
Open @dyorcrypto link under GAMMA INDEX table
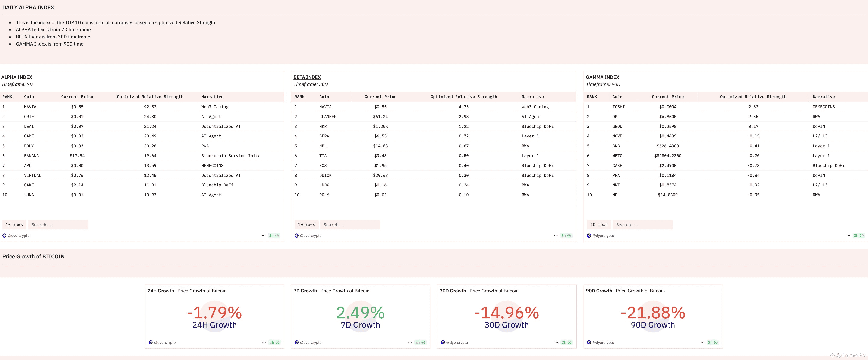click(x=603, y=236)
